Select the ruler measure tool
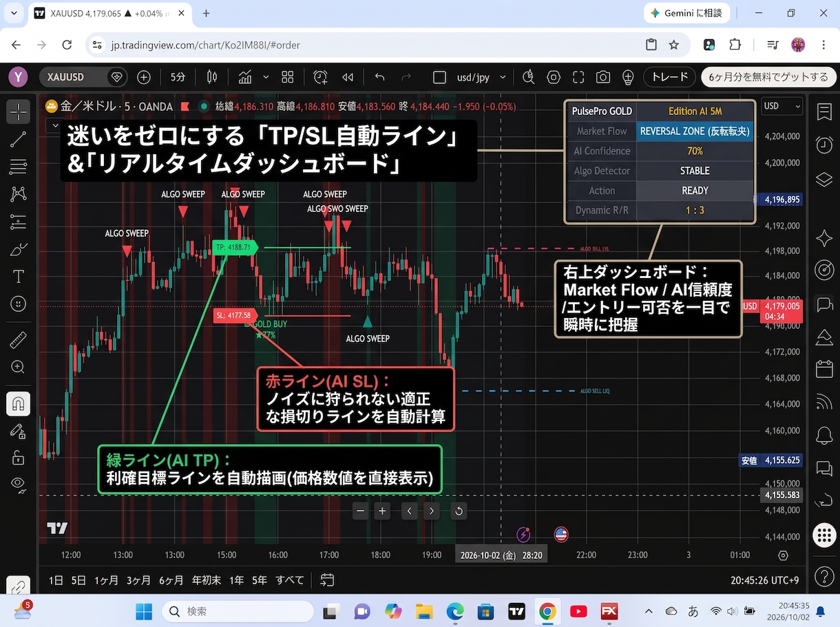This screenshot has width=840, height=627. pyautogui.click(x=19, y=340)
